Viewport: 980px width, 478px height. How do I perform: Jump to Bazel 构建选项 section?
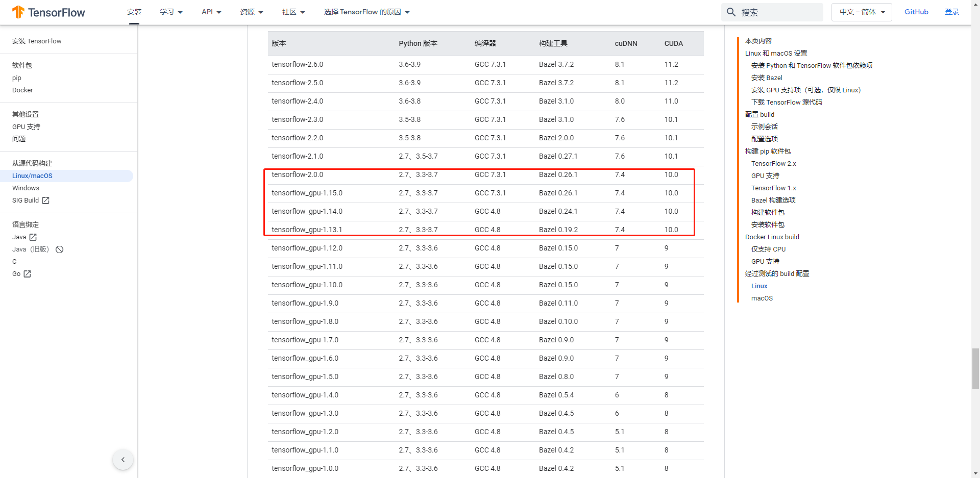pyautogui.click(x=773, y=200)
